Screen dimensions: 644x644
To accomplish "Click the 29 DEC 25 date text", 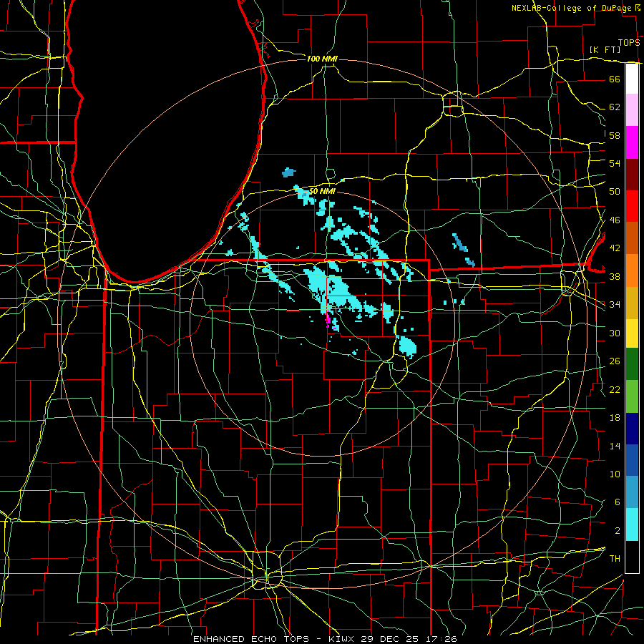I will pos(390,639).
